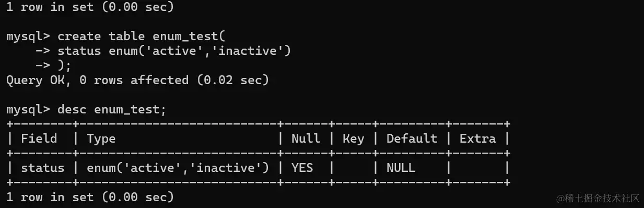Click the Key column header

click(x=353, y=138)
